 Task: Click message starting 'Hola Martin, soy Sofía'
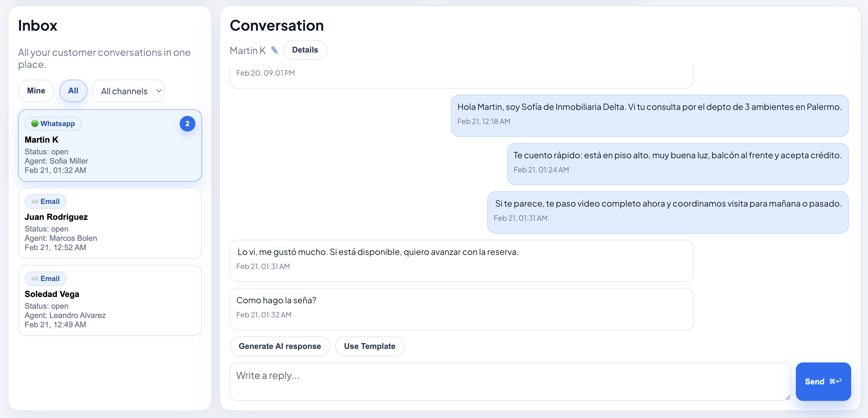[x=649, y=115]
